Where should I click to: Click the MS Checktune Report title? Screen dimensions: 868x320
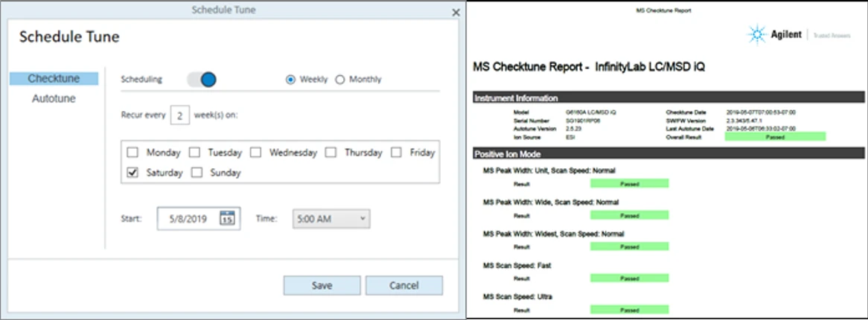tap(588, 67)
